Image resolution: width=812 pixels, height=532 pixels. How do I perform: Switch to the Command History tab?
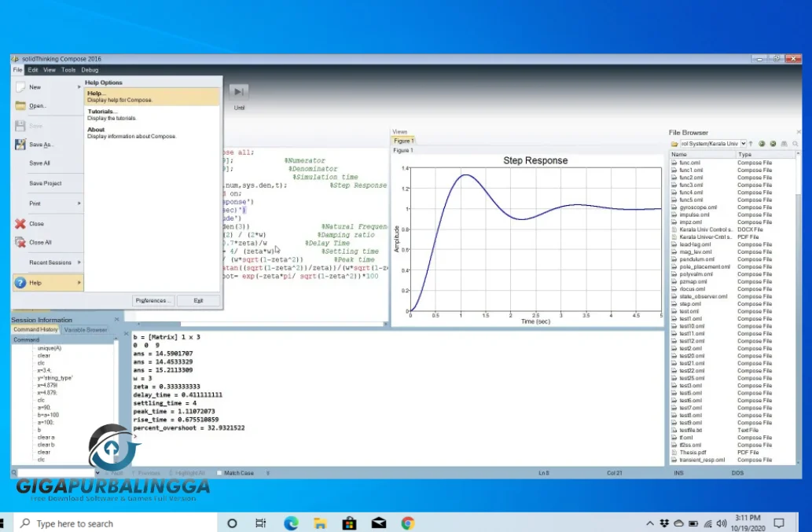click(x=35, y=330)
